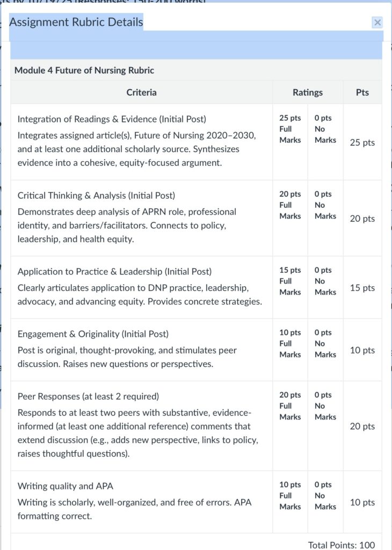Pick No Marks for Application to Practice & Leadership
The height and width of the screenshot is (550, 392).
pyautogui.click(x=325, y=281)
